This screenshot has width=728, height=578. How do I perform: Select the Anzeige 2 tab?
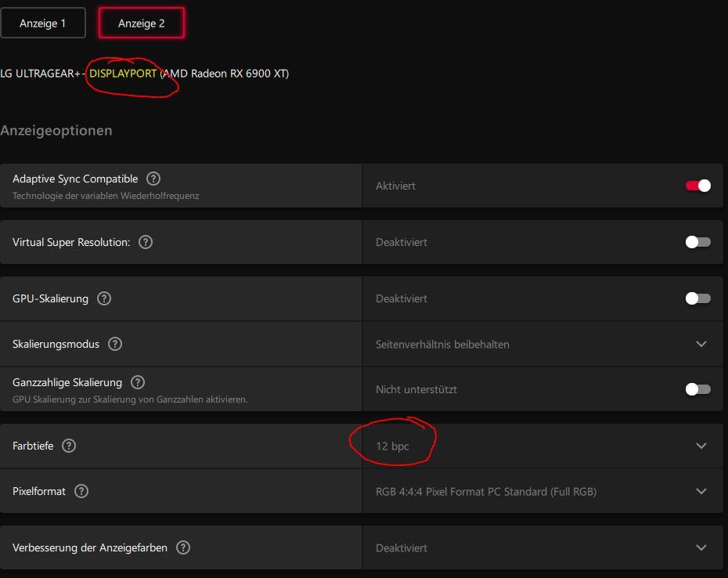pyautogui.click(x=141, y=23)
